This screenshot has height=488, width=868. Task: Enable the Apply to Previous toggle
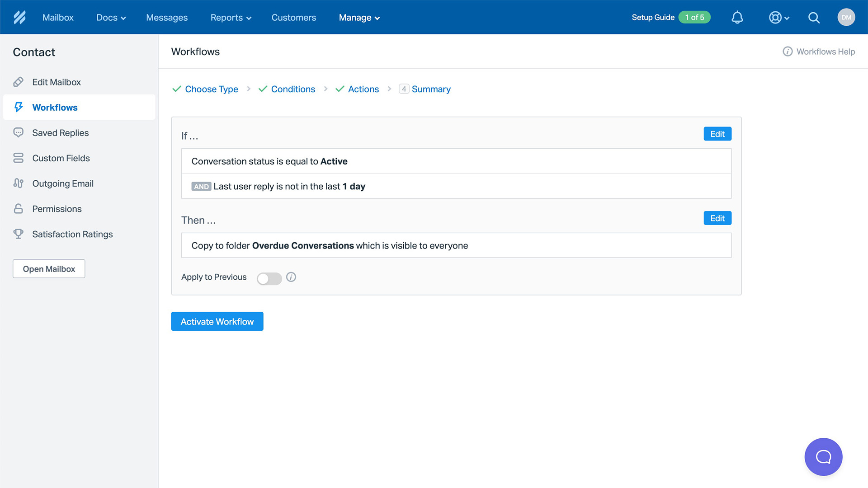point(269,277)
